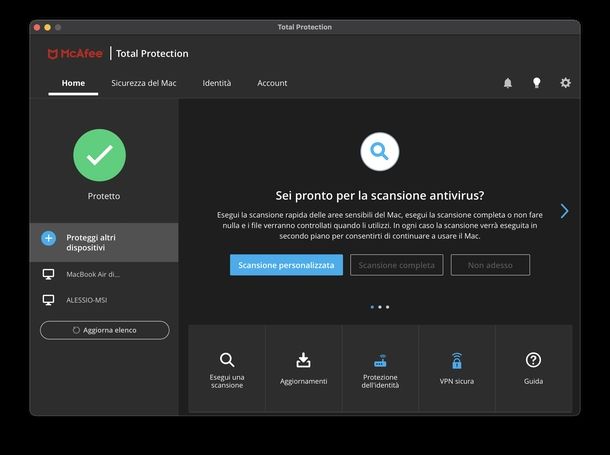Click Aggiorna elenco button
Image resolution: width=610 pixels, height=455 pixels.
105,330
